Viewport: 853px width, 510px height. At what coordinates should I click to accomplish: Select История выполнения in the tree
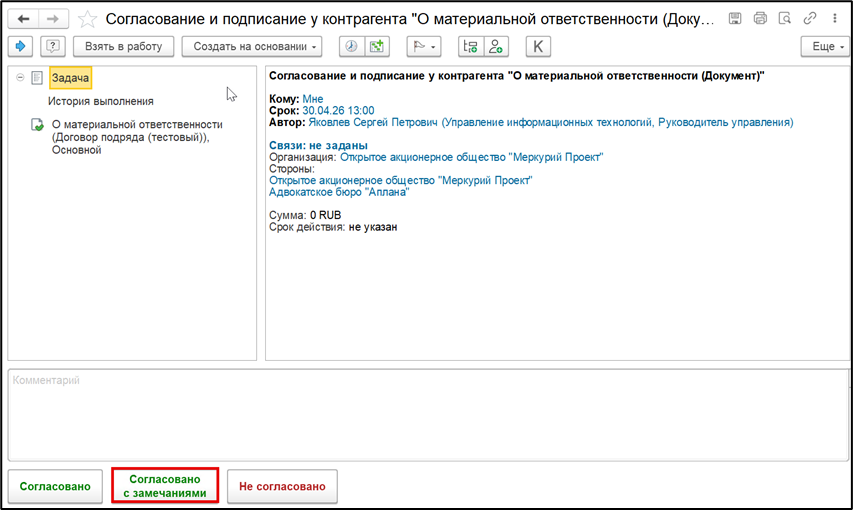(101, 101)
